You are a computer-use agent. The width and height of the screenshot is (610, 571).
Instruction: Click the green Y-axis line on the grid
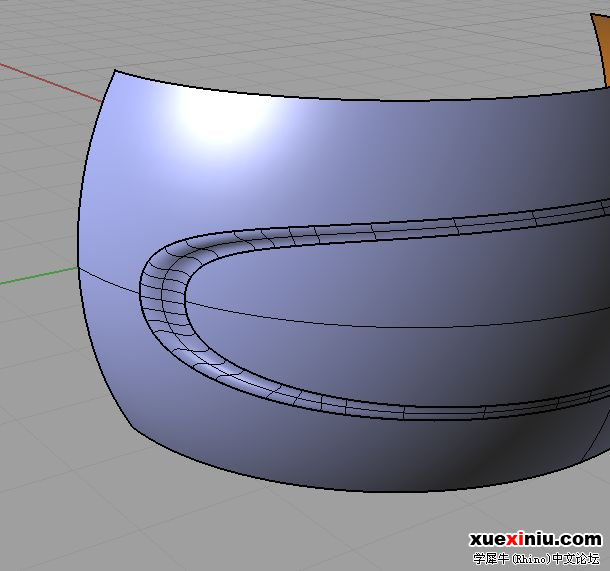pos(38,275)
